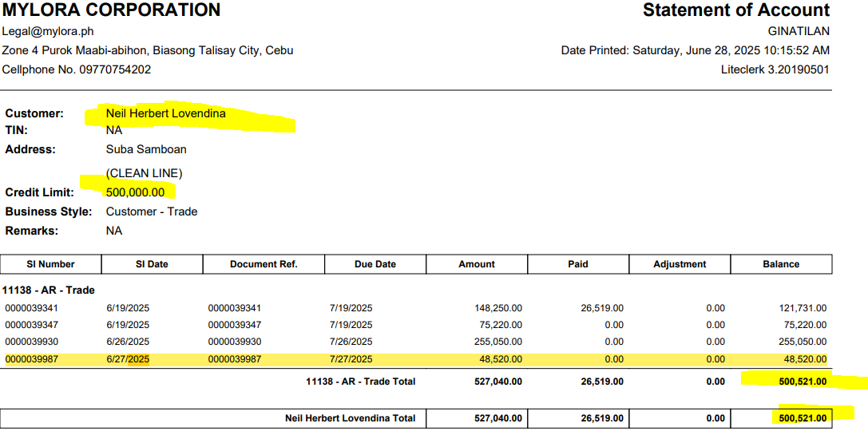Click the cellphone number 09770754202
868x431 pixels.
[115, 69]
